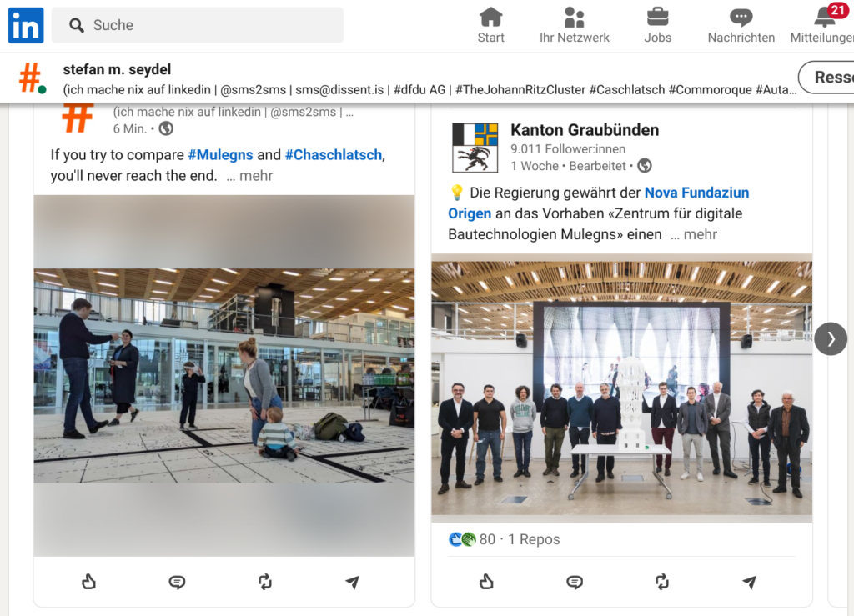
Task: Like the Kanton Graubünden post
Action: [x=486, y=582]
